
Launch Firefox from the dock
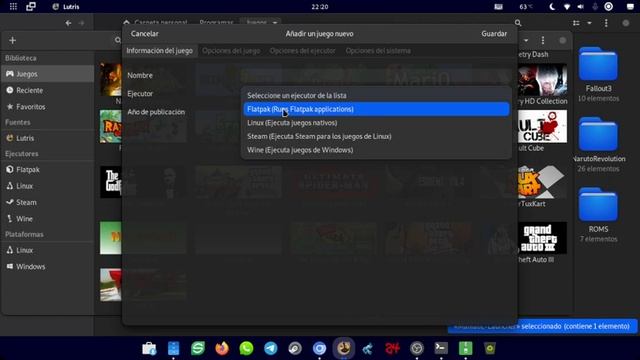(222, 348)
